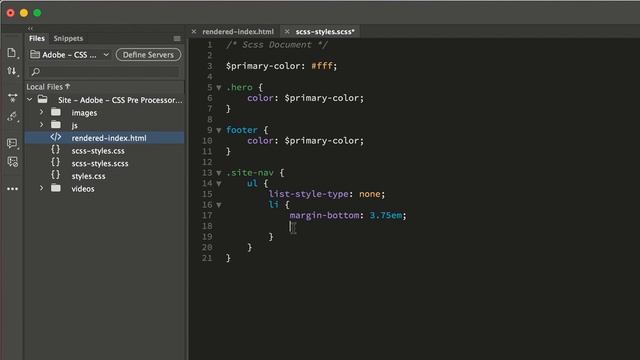The width and height of the screenshot is (640, 360).
Task: Click the search magnifier icon in Files panel
Action: [36, 72]
